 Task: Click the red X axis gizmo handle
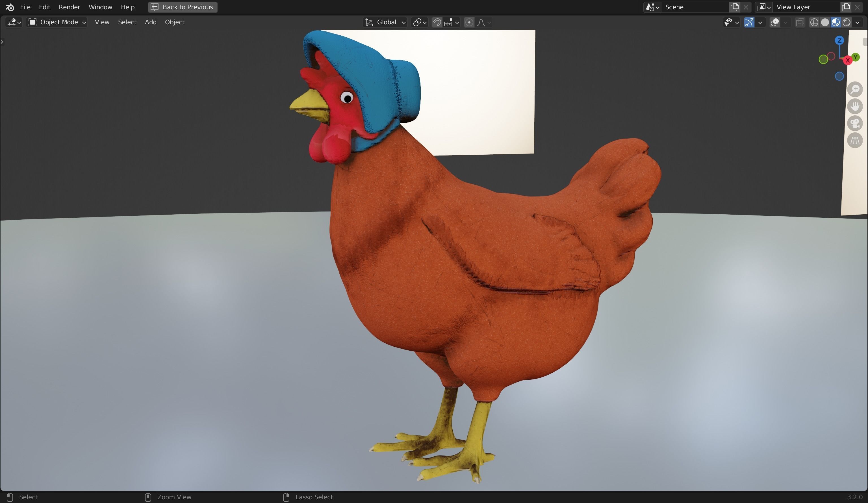(848, 61)
